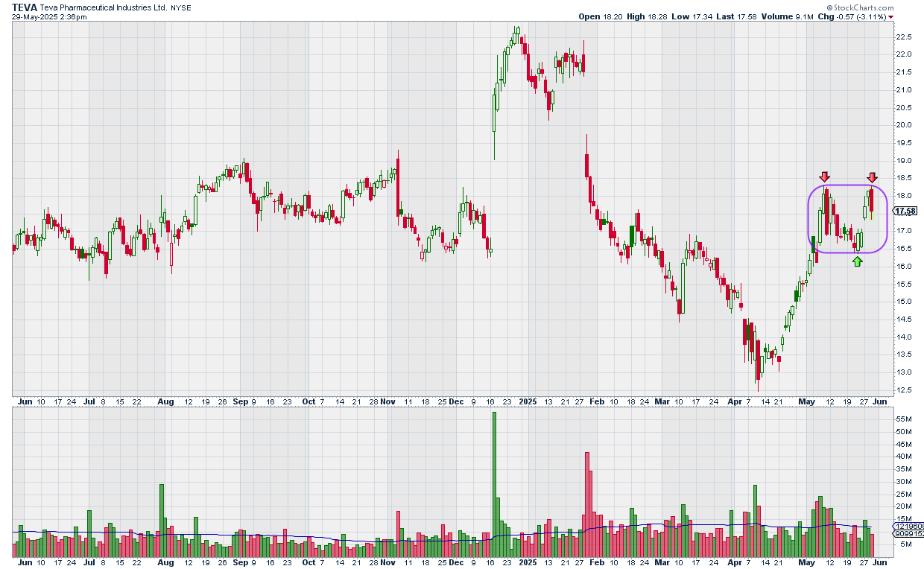This screenshot has height=569, width=924.
Task: Click the Teva Pharmaceutical Industries Ltd. name
Action: (104, 7)
